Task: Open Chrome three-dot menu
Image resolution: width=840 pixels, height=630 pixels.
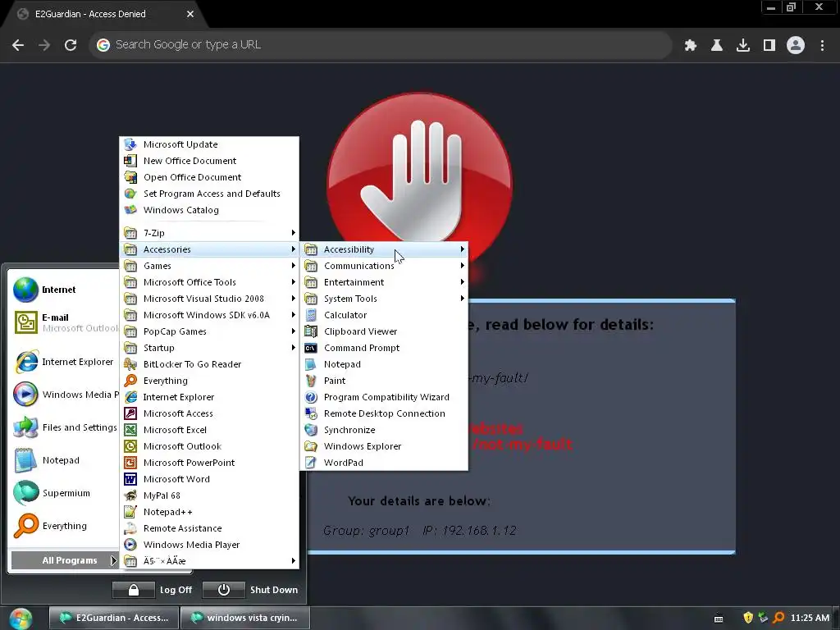Action: click(x=822, y=45)
